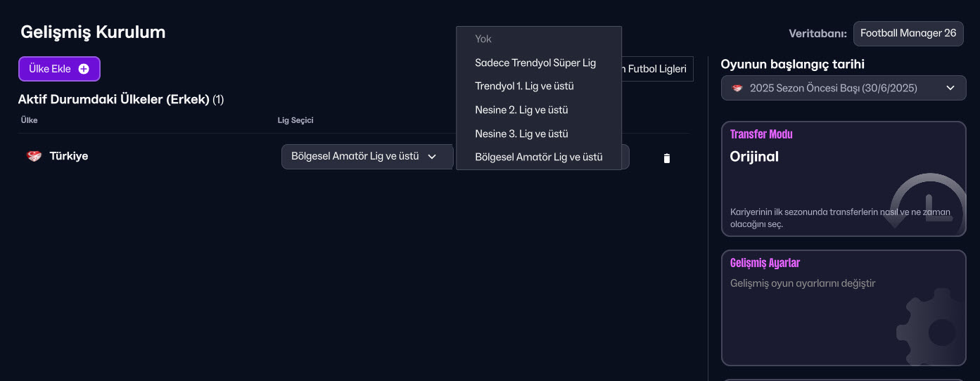Choose Trendyol 1. Lig ve üstü
This screenshot has height=381, width=980.
coord(524,86)
